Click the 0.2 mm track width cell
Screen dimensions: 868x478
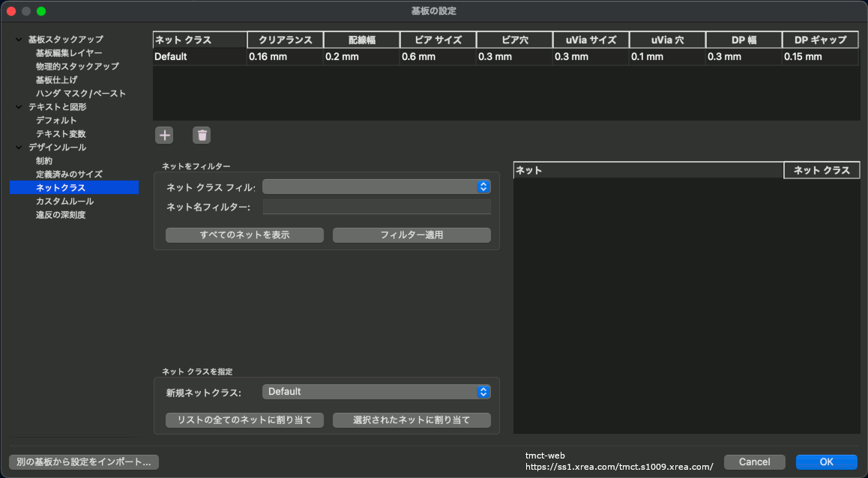361,56
